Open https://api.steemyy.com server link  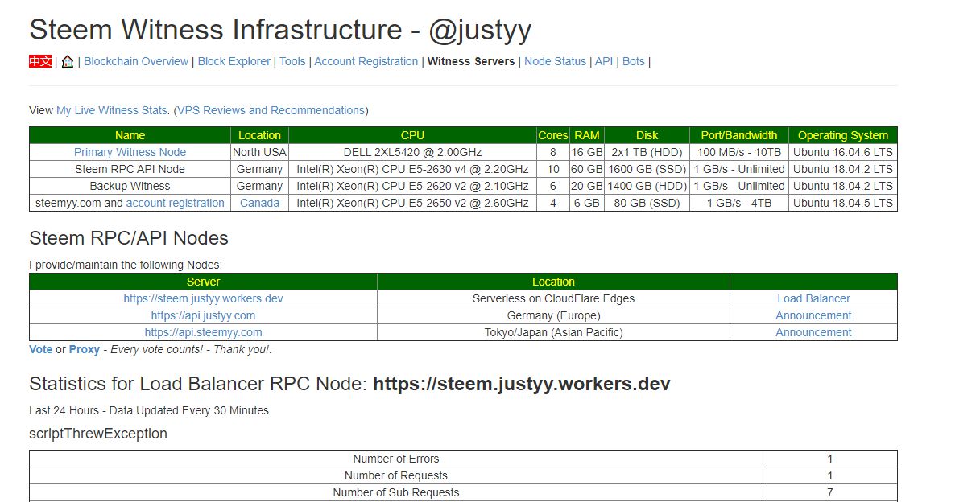[x=203, y=332]
